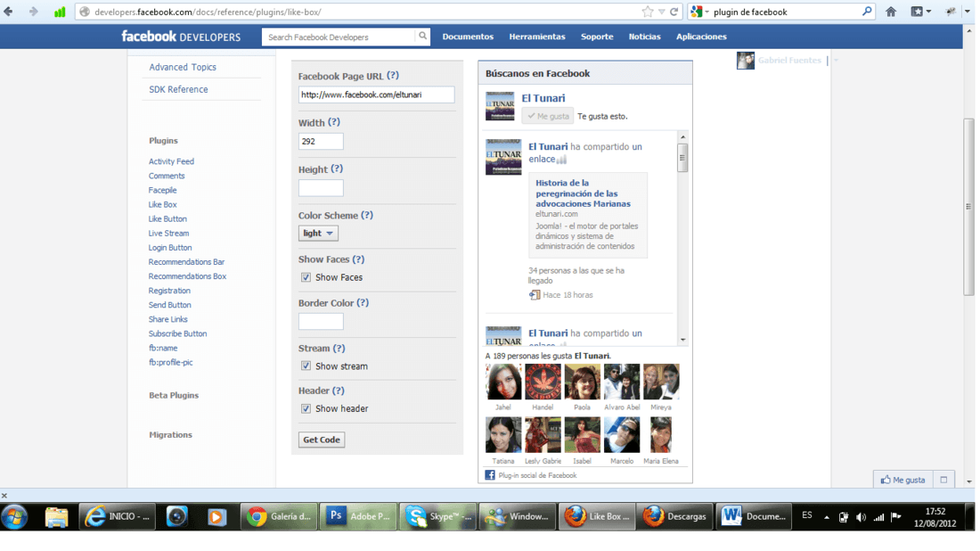Click the network signal tray icon

[x=878, y=517]
